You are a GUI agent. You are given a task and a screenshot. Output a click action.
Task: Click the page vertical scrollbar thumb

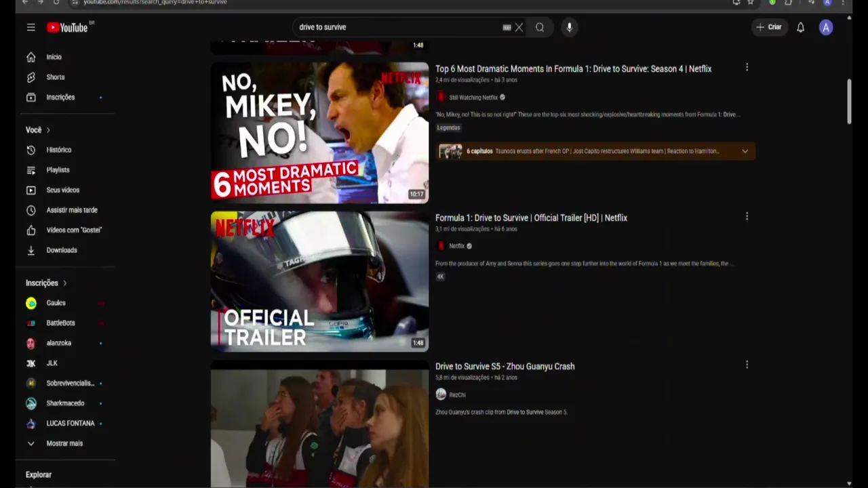coord(849,102)
